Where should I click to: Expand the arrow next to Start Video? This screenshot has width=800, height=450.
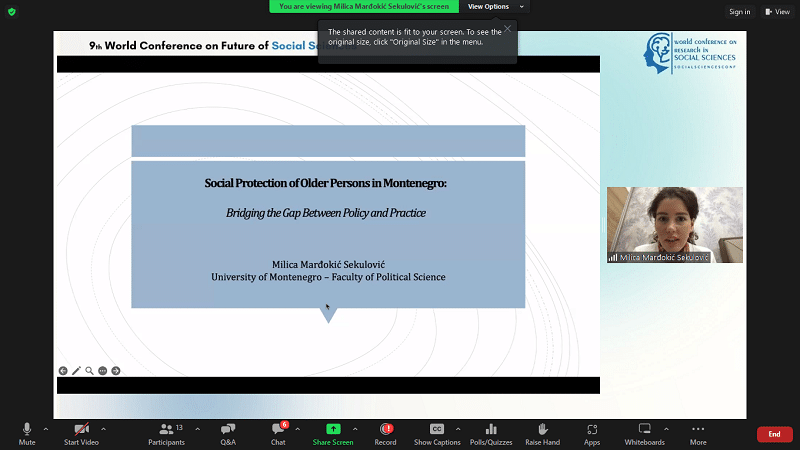(x=103, y=428)
